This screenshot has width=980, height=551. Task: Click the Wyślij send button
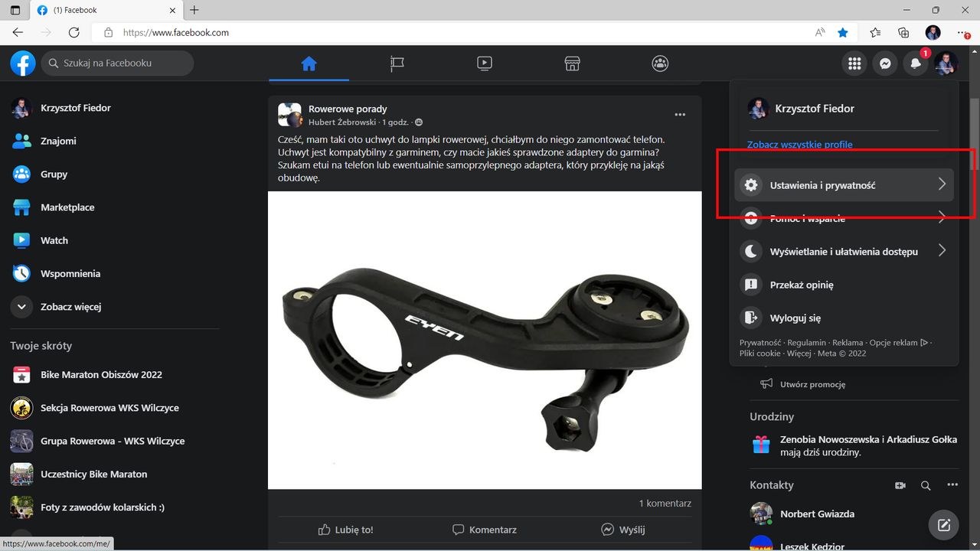click(x=623, y=530)
